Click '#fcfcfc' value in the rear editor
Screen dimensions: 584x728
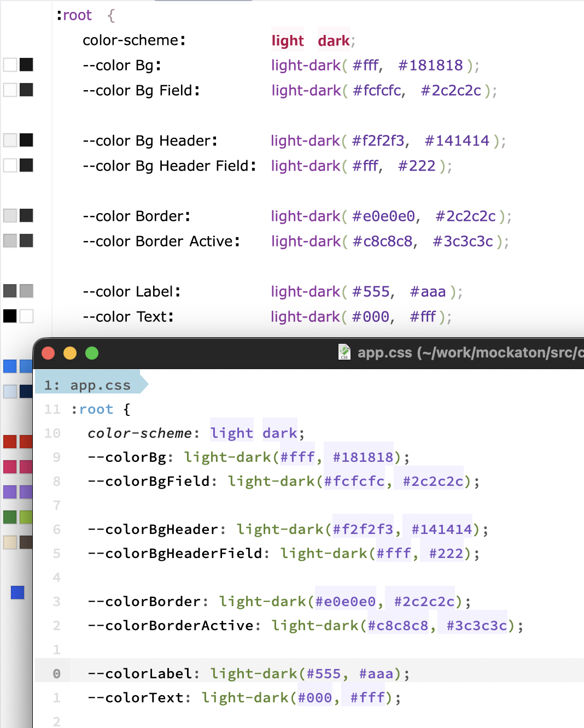coord(377,91)
